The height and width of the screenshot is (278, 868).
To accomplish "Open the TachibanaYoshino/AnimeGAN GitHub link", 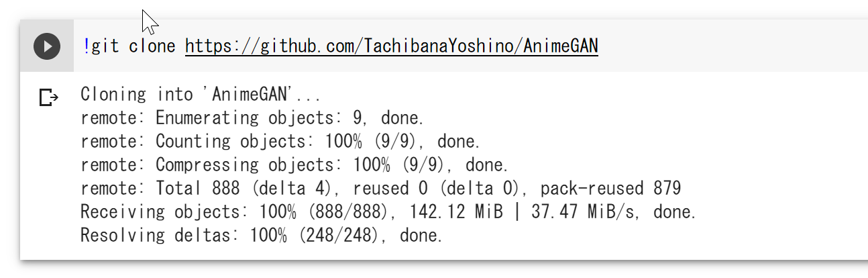I will pos(391,46).
